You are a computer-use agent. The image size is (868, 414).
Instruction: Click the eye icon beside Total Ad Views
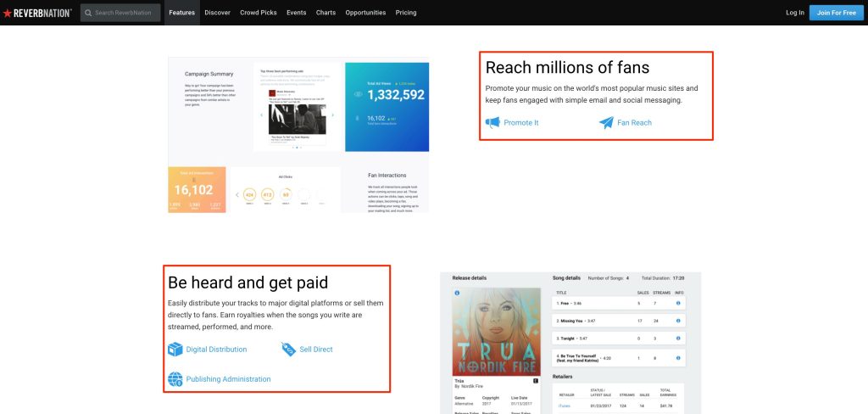(x=359, y=94)
